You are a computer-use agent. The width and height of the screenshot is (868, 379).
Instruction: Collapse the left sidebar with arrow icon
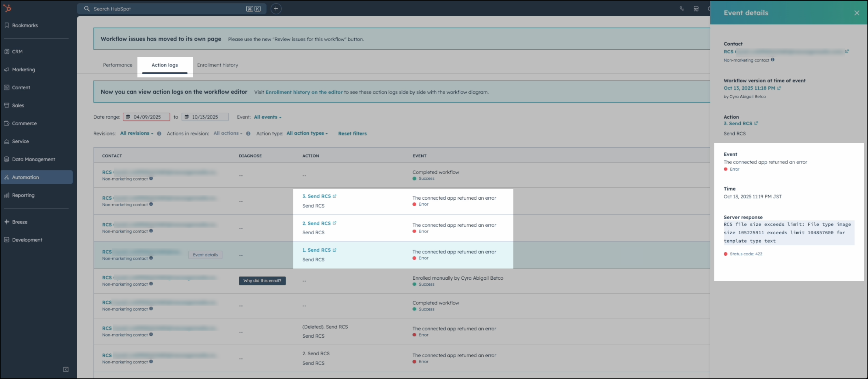(66, 369)
